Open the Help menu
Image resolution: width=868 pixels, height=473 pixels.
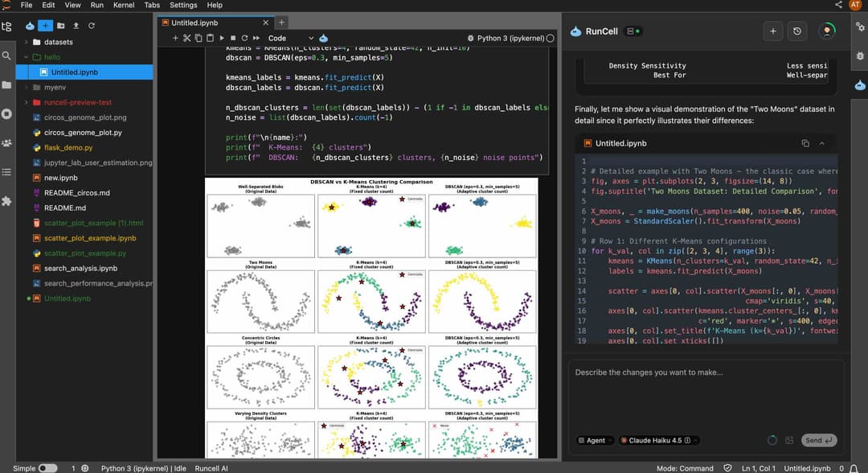(x=215, y=5)
